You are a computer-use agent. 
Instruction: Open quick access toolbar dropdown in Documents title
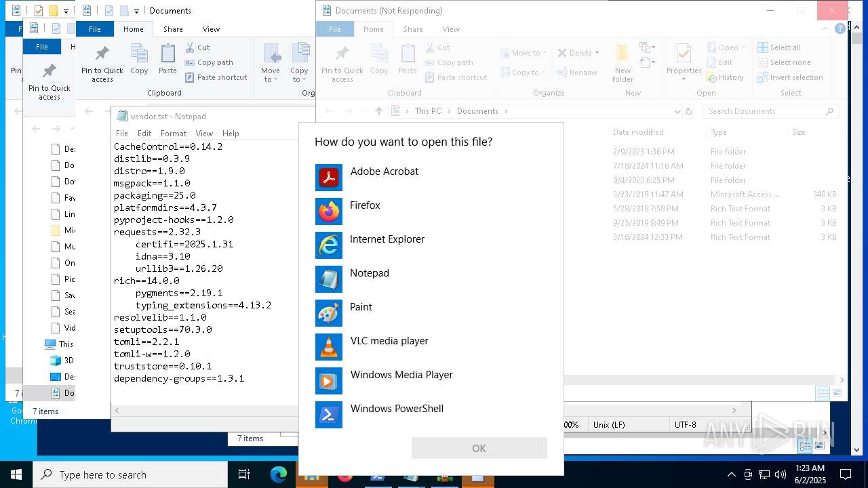coord(136,11)
